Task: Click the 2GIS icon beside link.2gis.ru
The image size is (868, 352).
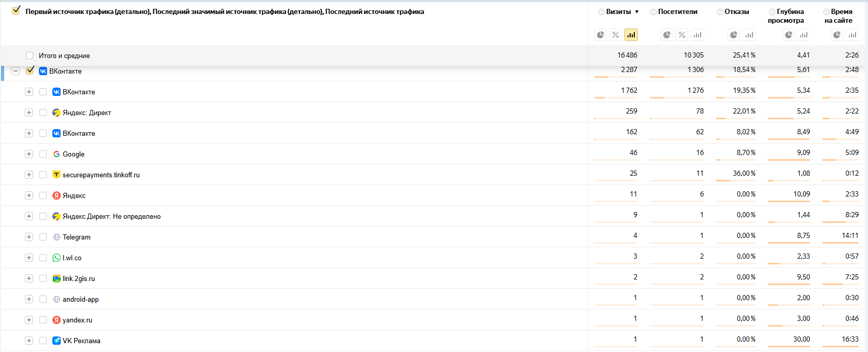Action: pos(56,278)
